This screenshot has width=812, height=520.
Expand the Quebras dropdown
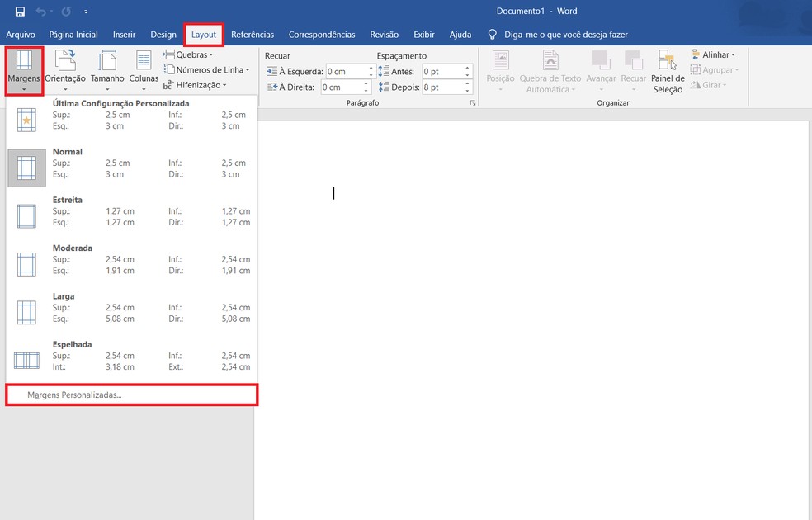(x=188, y=54)
